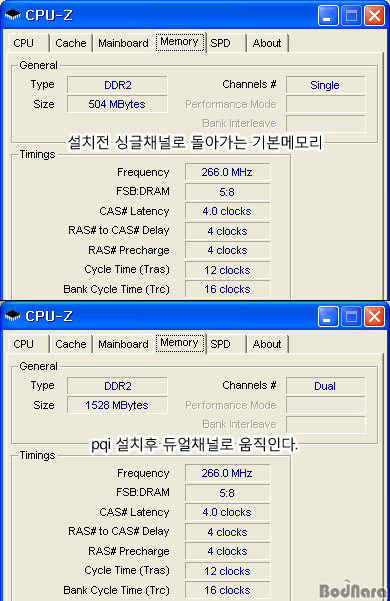The image size is (390, 601).
Task: Select the Memory tab in the bottom window
Action: coord(179,343)
